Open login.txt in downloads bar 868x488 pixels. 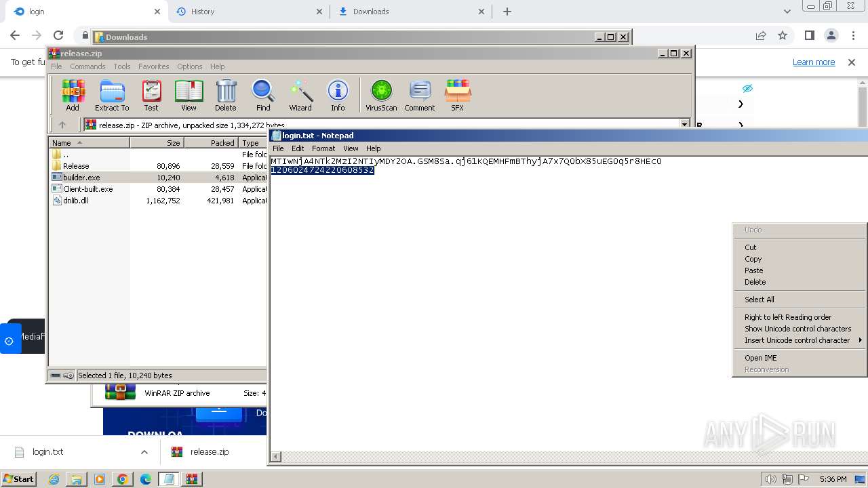[47, 452]
